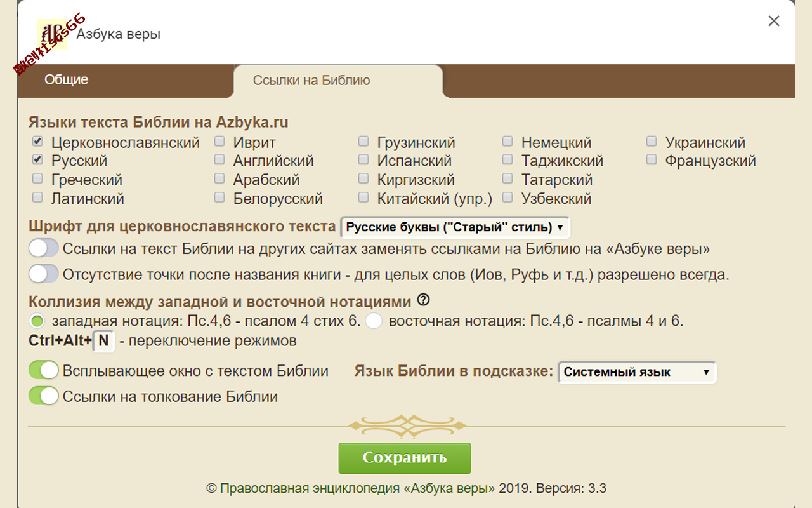Click the Азбука веры logo icon
Viewport: 812px width, 508px height.
click(x=52, y=34)
